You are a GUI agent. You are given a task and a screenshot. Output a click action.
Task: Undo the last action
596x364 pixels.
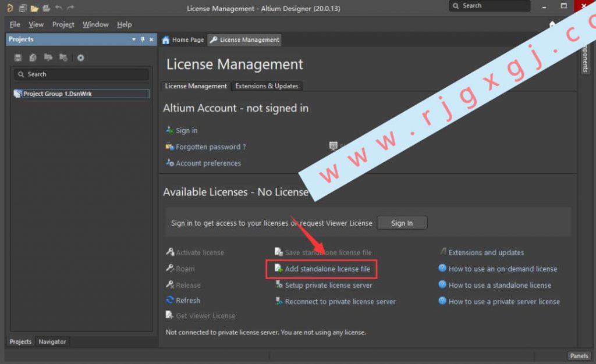(x=59, y=8)
